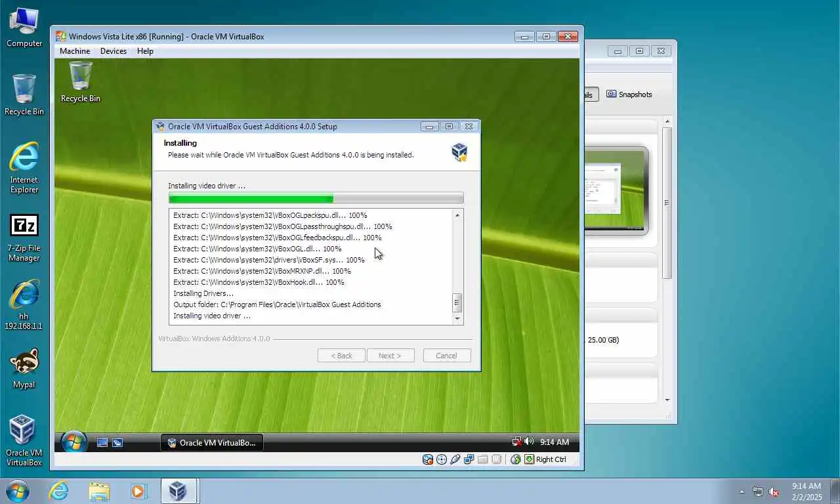Image resolution: width=840 pixels, height=504 pixels.
Task: Click the Next button in setup
Action: click(390, 356)
